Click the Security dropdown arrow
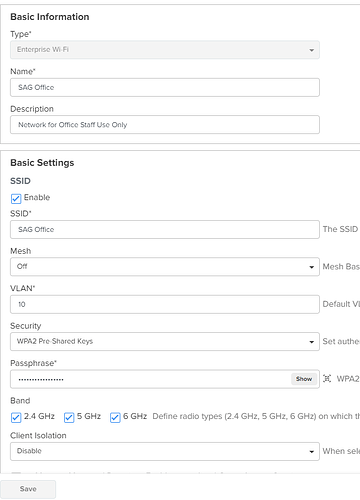 click(x=311, y=342)
